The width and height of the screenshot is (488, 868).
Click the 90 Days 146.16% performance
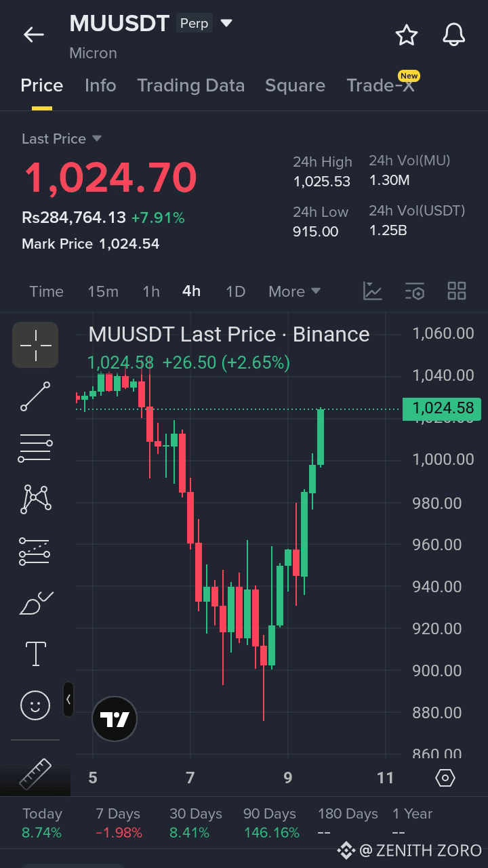tap(271, 823)
